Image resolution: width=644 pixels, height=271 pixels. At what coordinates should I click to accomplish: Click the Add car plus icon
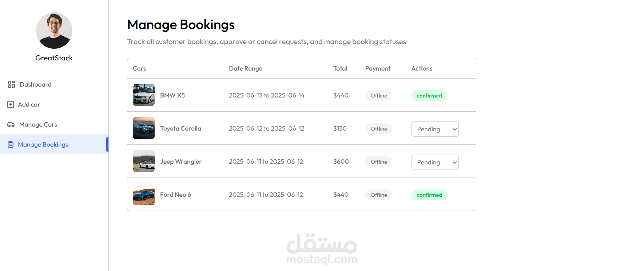click(11, 104)
